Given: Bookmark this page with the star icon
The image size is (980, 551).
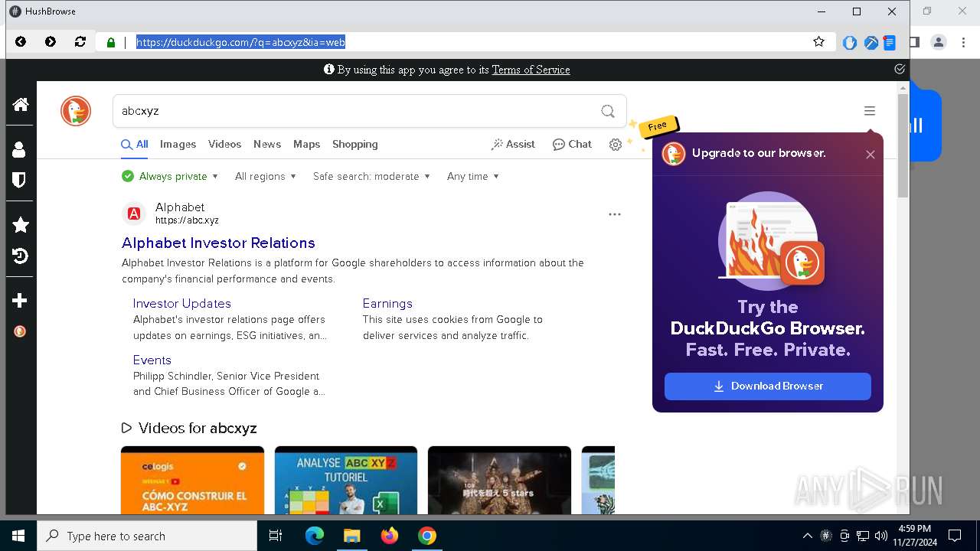Looking at the screenshot, I should (x=819, y=42).
